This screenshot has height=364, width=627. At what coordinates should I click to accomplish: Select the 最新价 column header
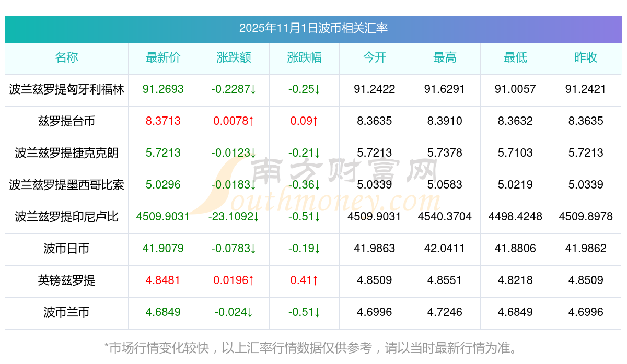163,58
